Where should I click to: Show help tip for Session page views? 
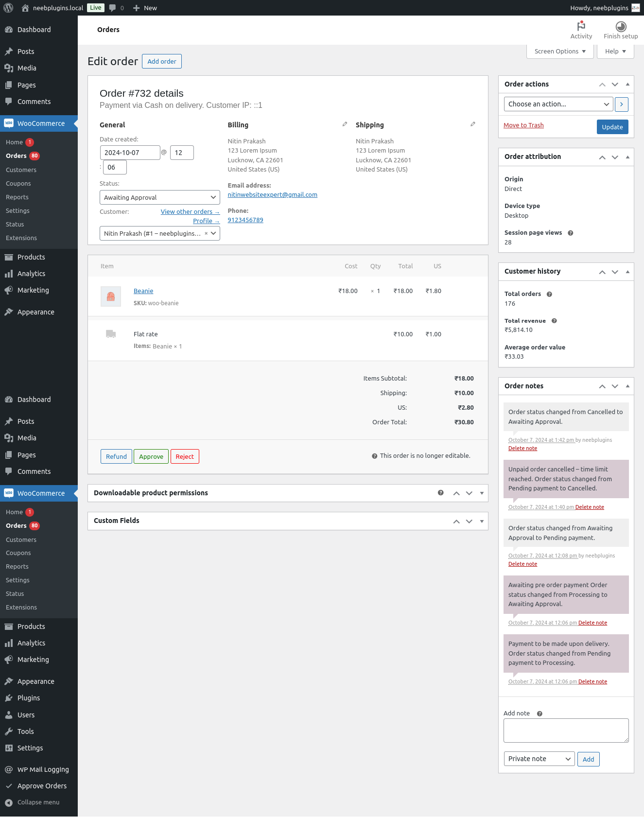(x=571, y=233)
